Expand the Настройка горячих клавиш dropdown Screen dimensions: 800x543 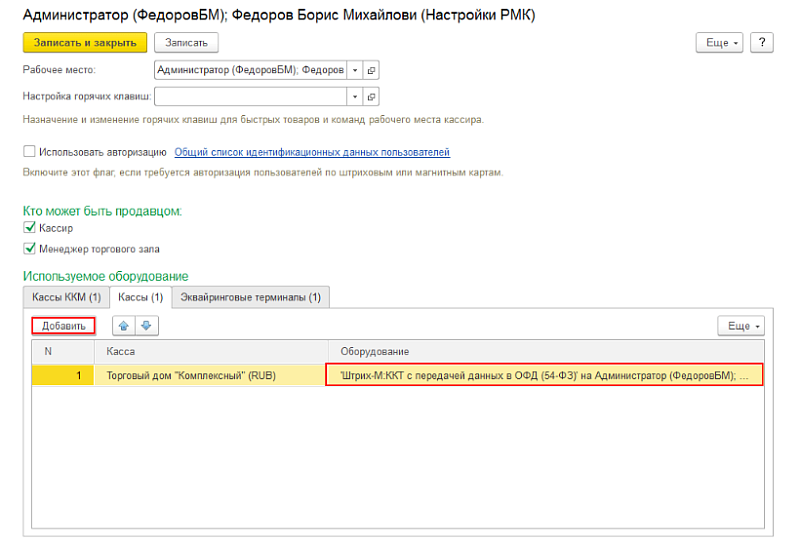coord(354,97)
